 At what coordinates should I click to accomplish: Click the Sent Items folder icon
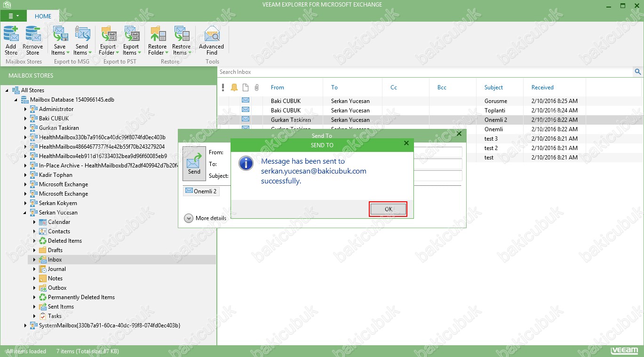(43, 307)
